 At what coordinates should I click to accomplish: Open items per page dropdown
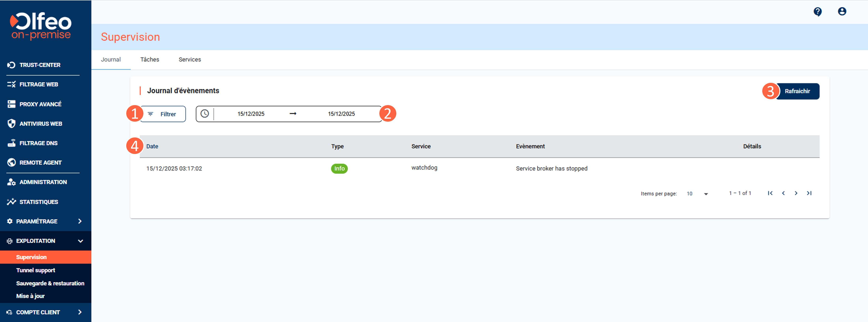point(697,194)
